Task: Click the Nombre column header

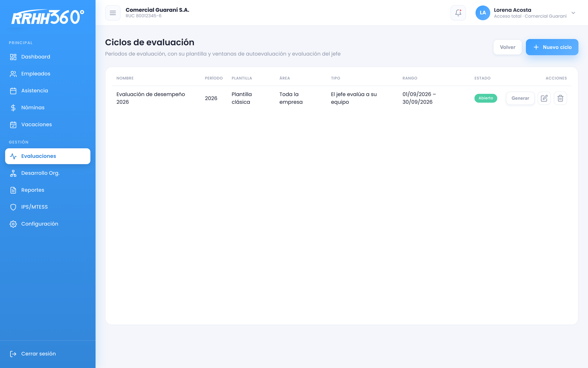Action: click(125, 78)
